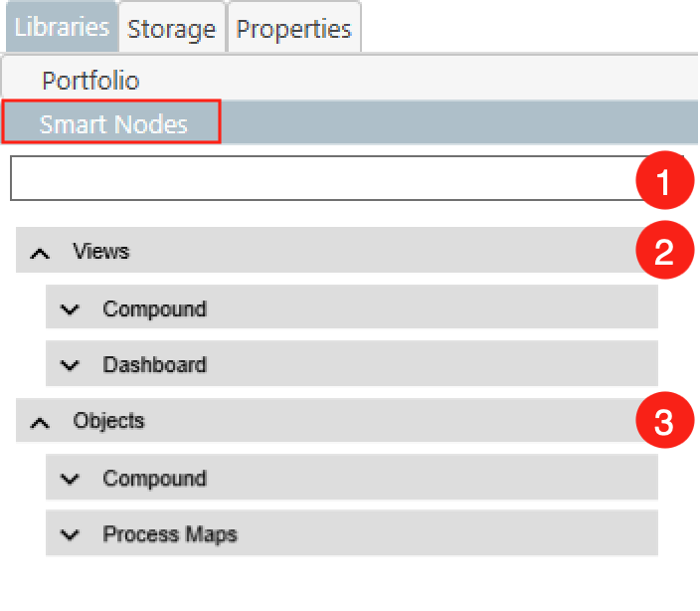This screenshot has height=611, width=700.
Task: Expand the Dashboard chevron arrow
Action: (x=70, y=365)
